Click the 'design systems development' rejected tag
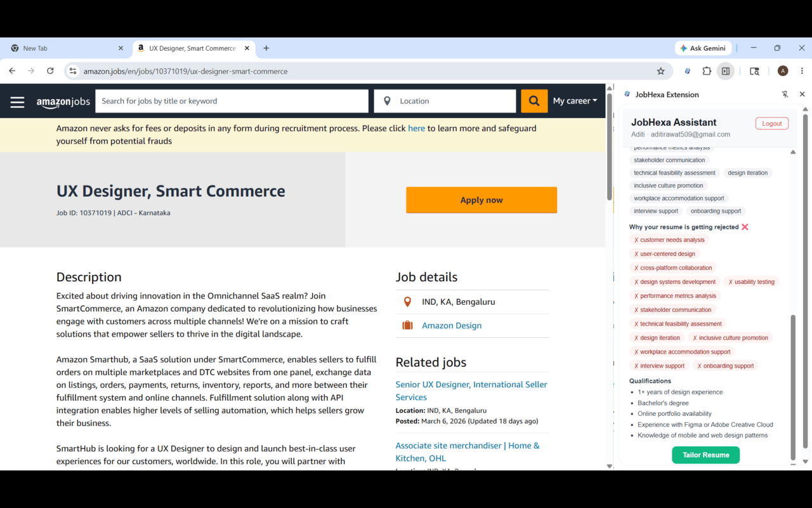 point(675,282)
